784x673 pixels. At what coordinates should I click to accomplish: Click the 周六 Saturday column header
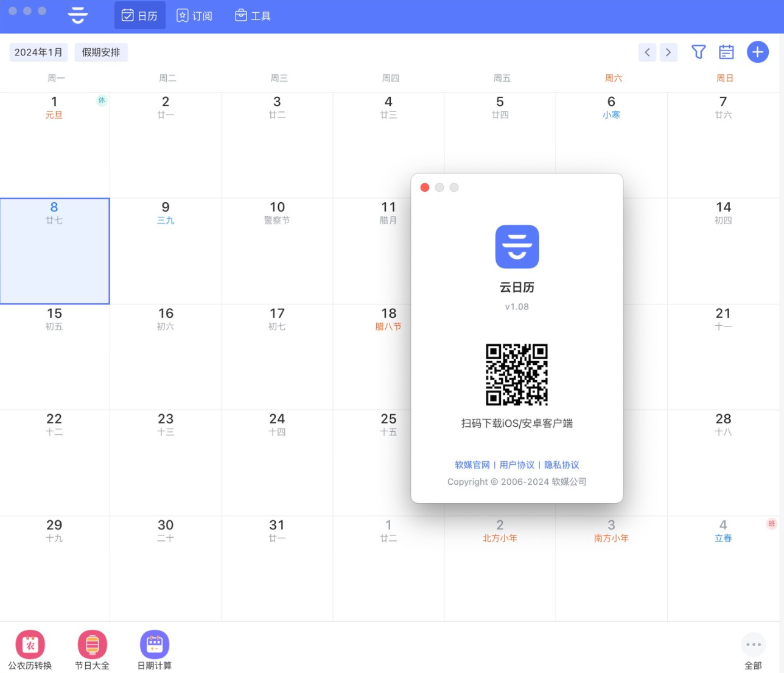point(614,78)
